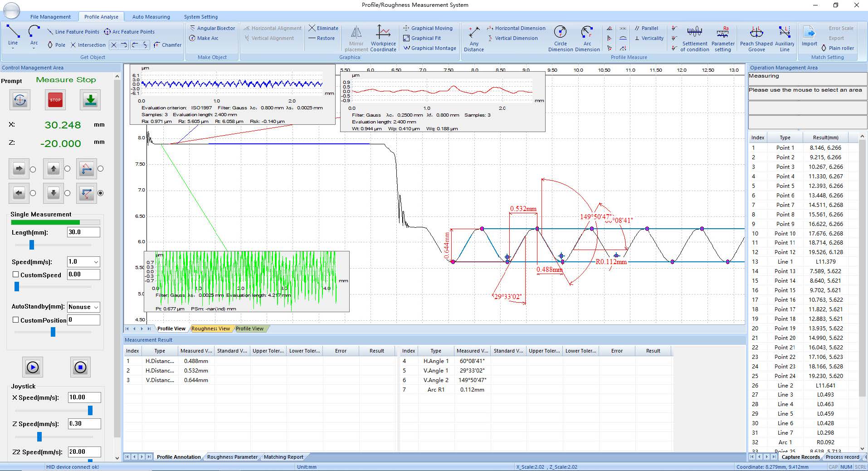Click the Graphical Montage button
Viewport: 868px width, 471px height.
point(429,48)
